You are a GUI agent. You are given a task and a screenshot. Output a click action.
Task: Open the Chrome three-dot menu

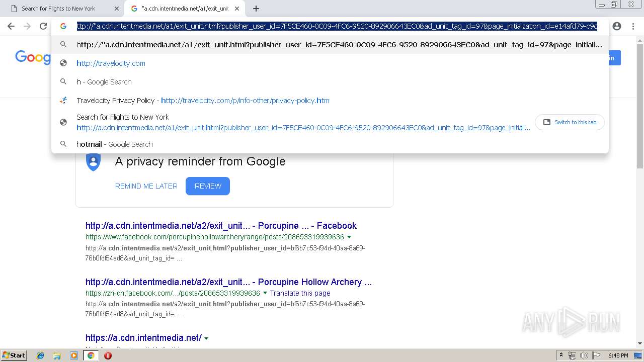(633, 26)
